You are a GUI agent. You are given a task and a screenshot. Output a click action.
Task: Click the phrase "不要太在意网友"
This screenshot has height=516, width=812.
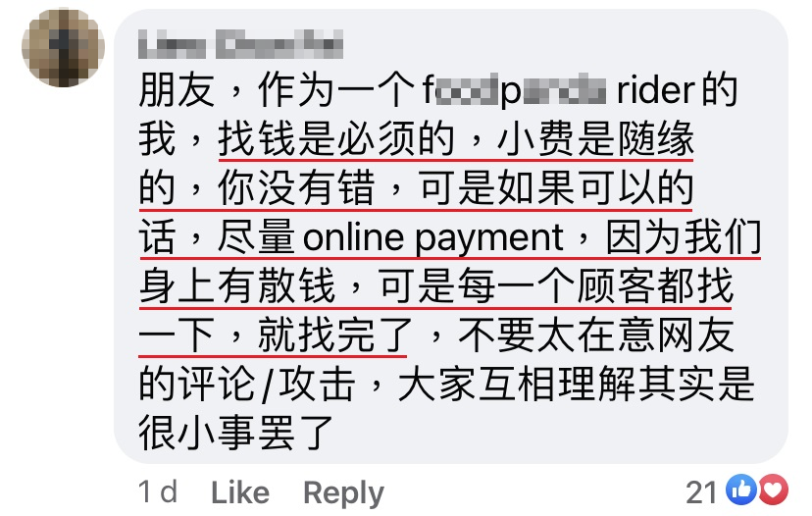(596, 335)
